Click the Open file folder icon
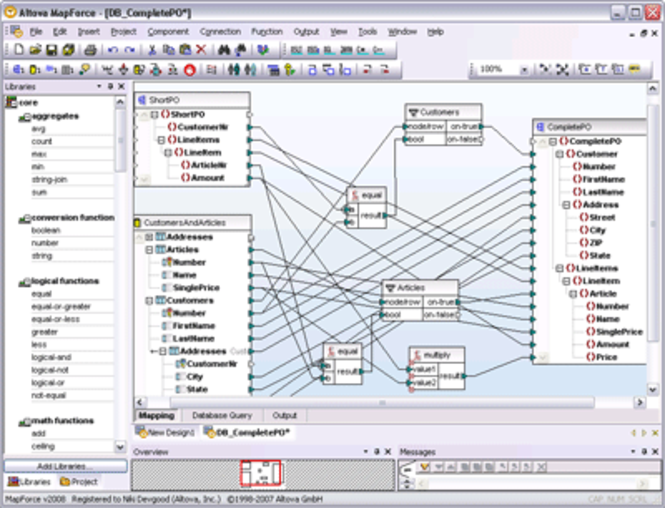The image size is (665, 508). (35, 50)
